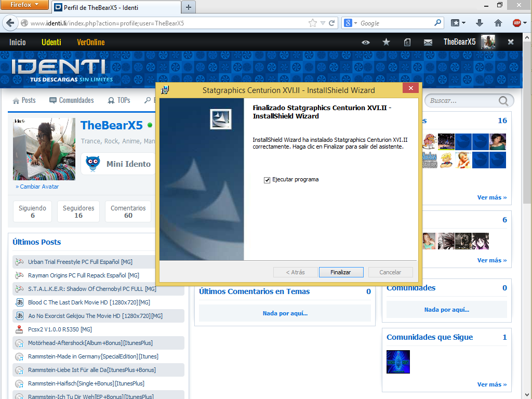Click in the Buscar search field
This screenshot has width=532, height=399.
pyautogui.click(x=461, y=101)
